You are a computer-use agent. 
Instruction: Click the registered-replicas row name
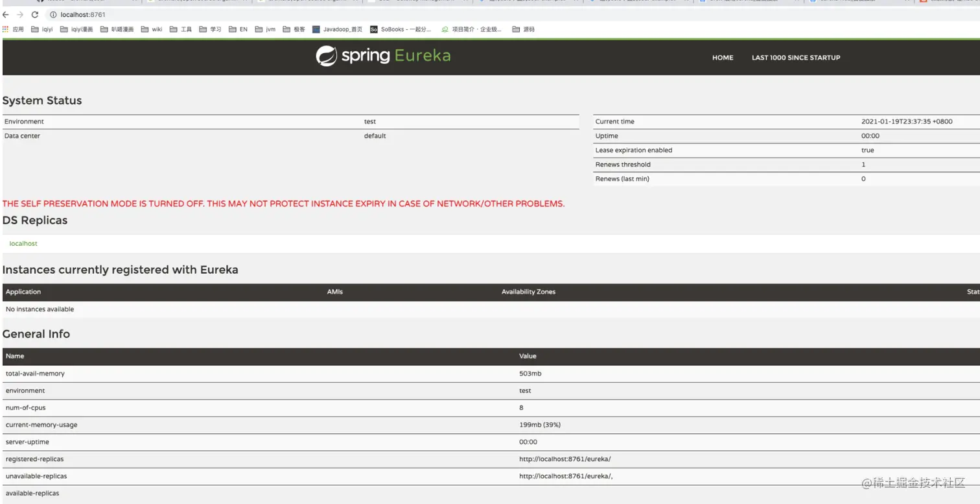point(35,459)
